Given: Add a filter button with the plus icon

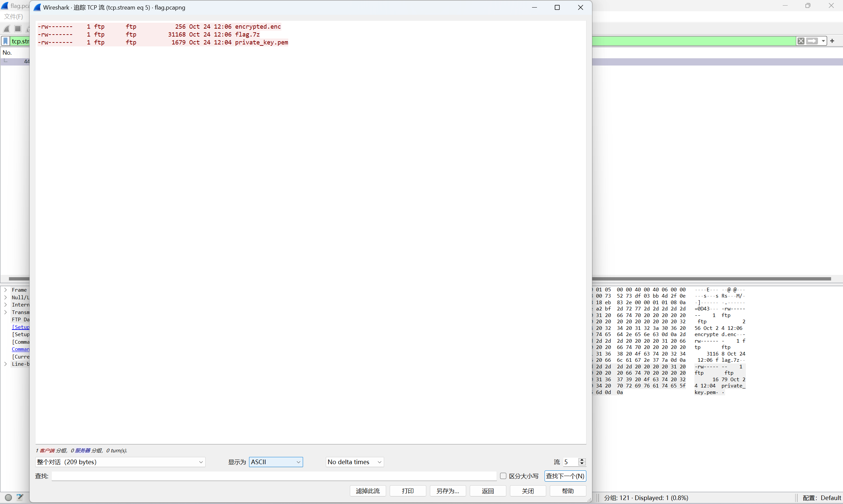Looking at the screenshot, I should coord(832,41).
